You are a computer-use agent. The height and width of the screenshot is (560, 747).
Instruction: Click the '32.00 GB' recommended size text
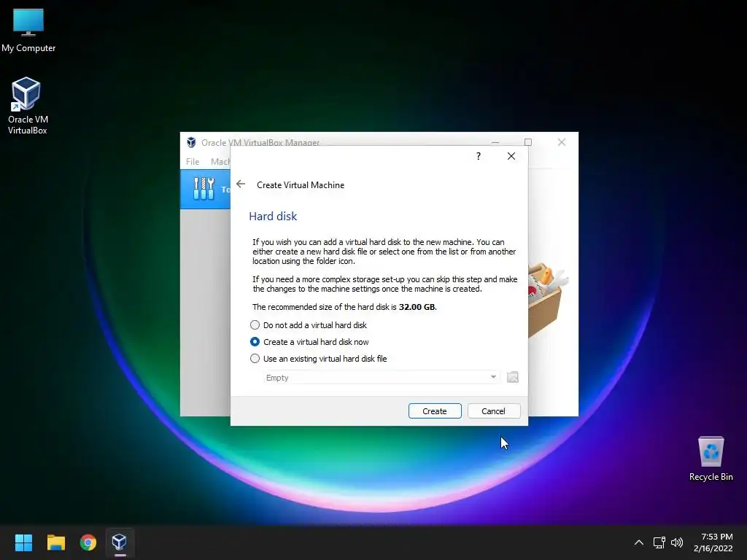[x=417, y=307]
